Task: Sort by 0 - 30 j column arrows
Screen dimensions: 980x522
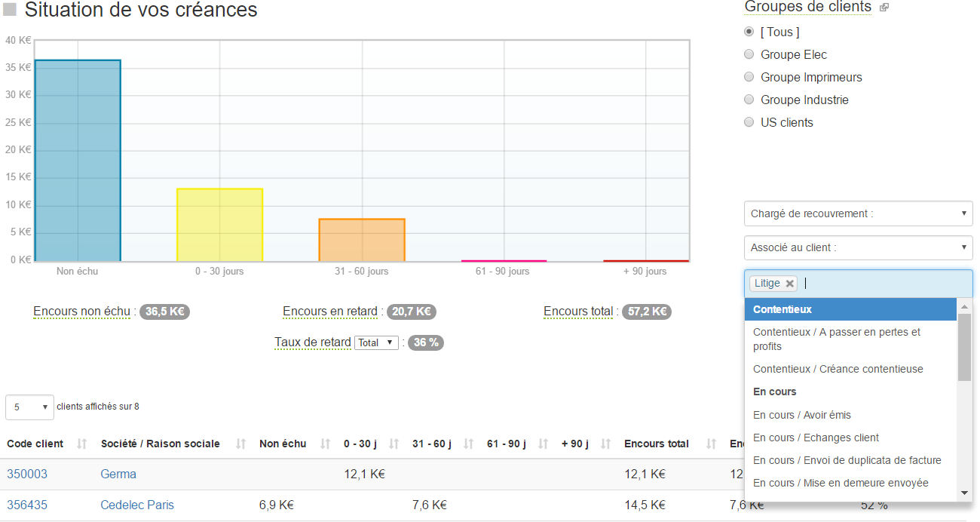Action: (x=394, y=444)
